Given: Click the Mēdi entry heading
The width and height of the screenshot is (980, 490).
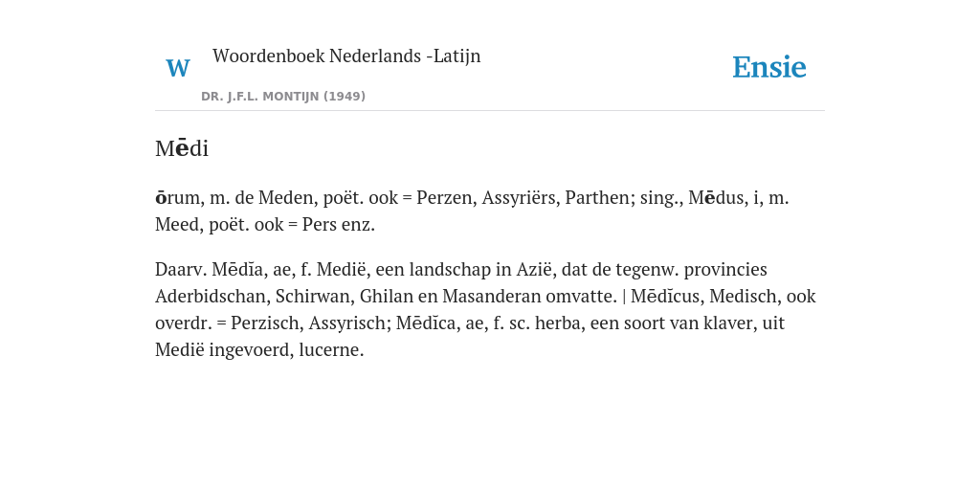Looking at the screenshot, I should tap(182, 148).
